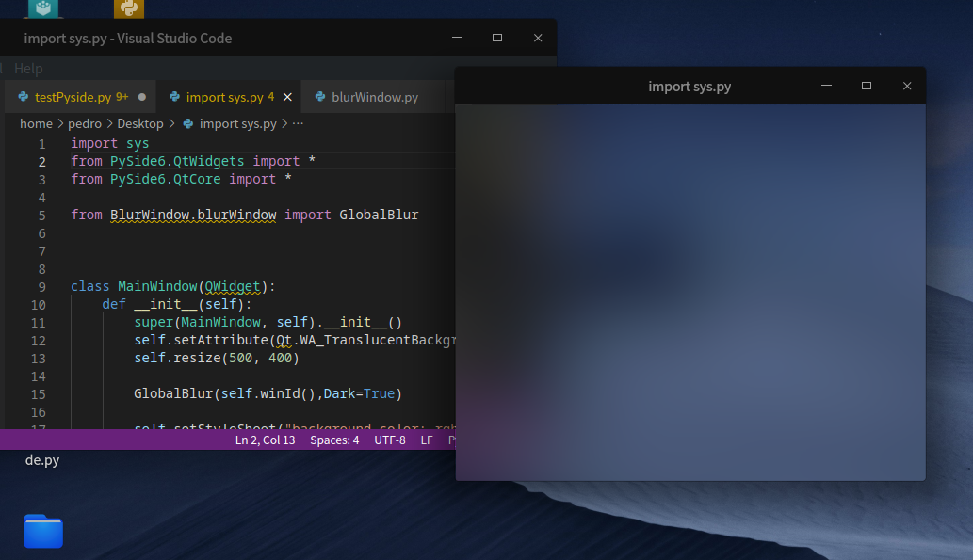Open the Desktop breadcrumb dropdown
This screenshot has width=973, height=560.
click(x=140, y=123)
